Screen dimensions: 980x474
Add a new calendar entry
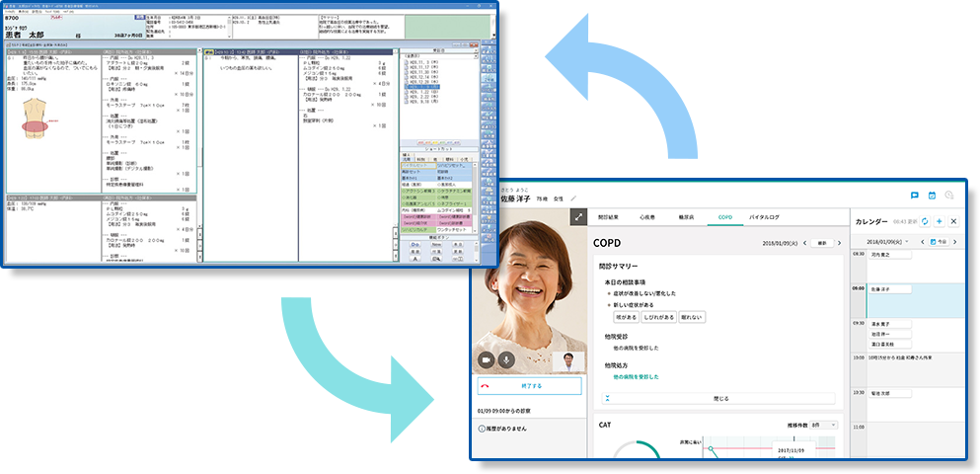pyautogui.click(x=939, y=221)
